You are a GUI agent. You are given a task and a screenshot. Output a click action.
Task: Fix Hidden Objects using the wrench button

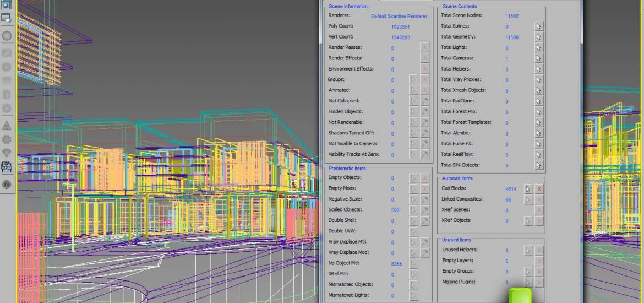tap(424, 112)
